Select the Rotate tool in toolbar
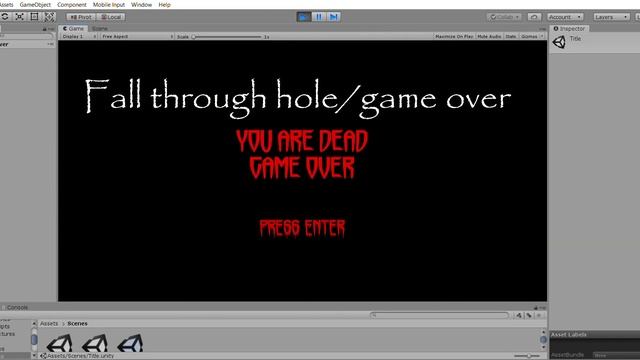The width and height of the screenshot is (640, 360). [x=5, y=17]
